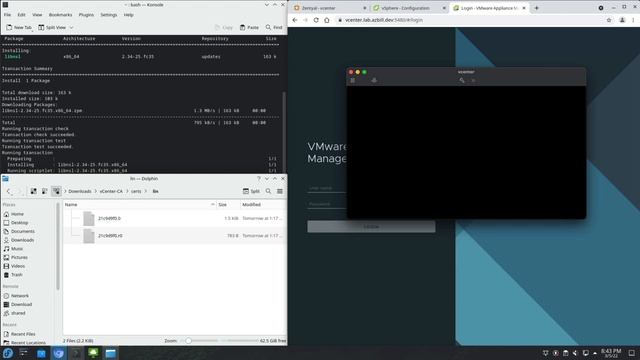Click certs in Dolphin breadcrumb path
The height and width of the screenshot is (360, 640).
pos(136,191)
